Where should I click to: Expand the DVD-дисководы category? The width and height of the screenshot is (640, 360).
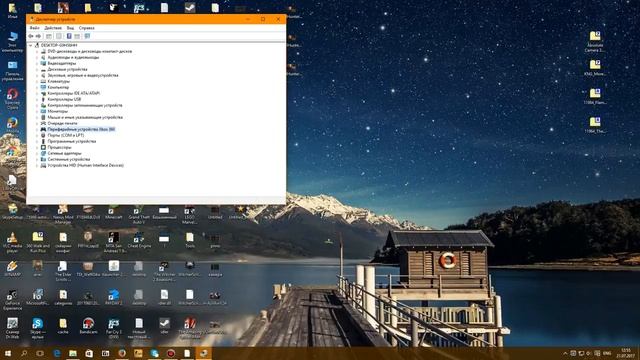point(37,51)
